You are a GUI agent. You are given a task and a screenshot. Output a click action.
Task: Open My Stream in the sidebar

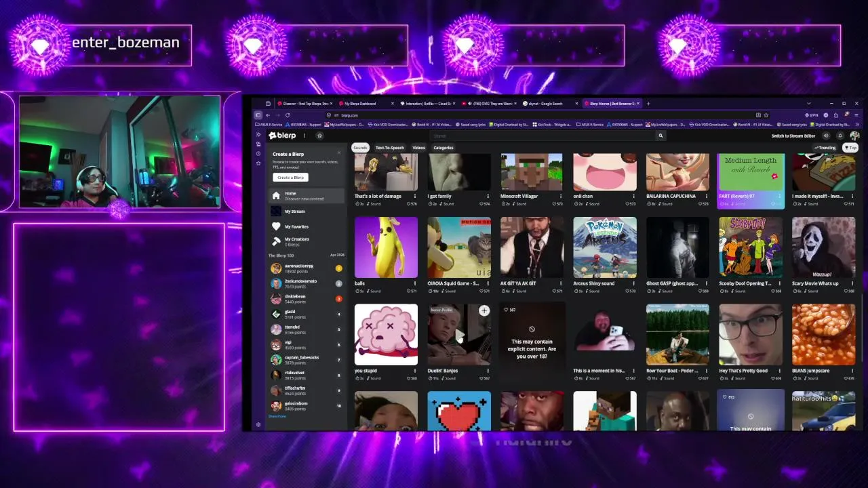[305, 211]
